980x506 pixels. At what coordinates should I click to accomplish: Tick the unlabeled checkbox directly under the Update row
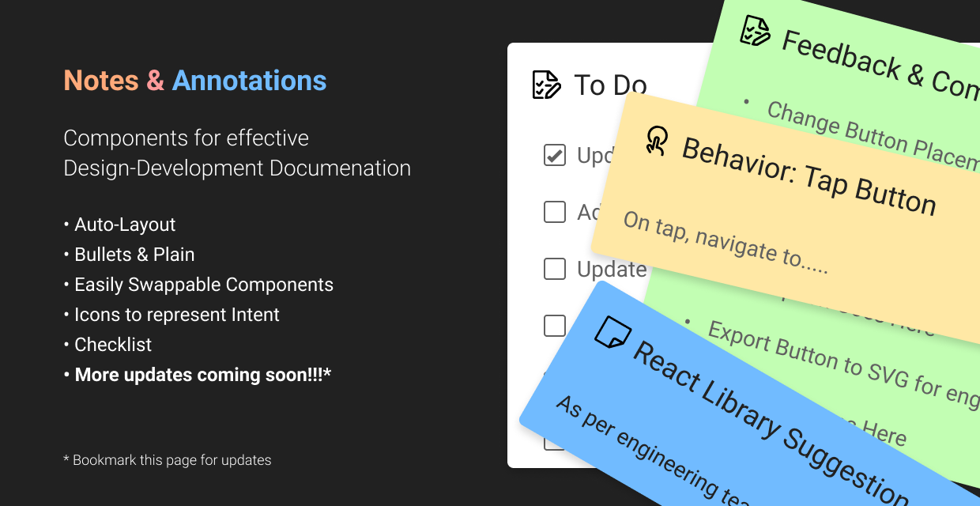coord(555,325)
